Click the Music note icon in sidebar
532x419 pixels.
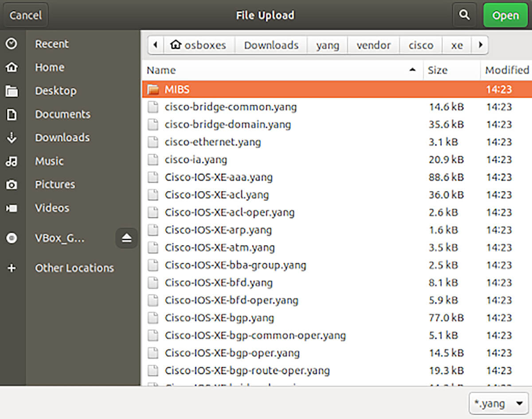(x=12, y=161)
